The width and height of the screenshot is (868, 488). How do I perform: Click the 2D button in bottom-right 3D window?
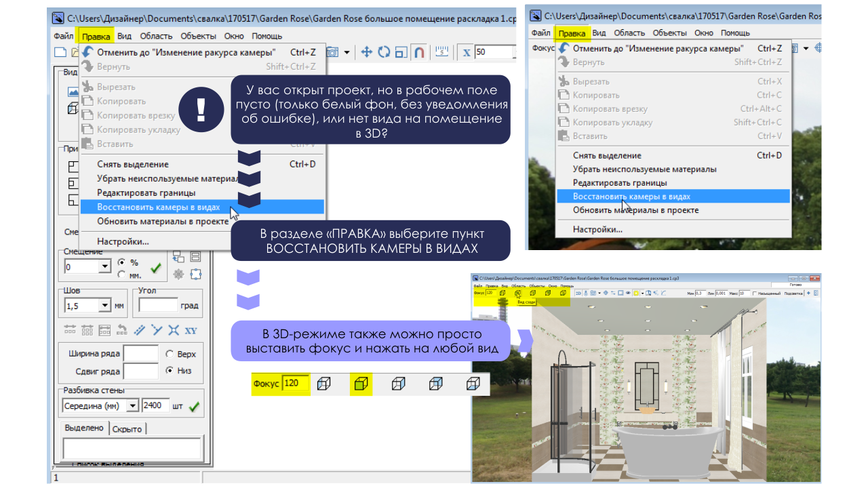pyautogui.click(x=578, y=293)
